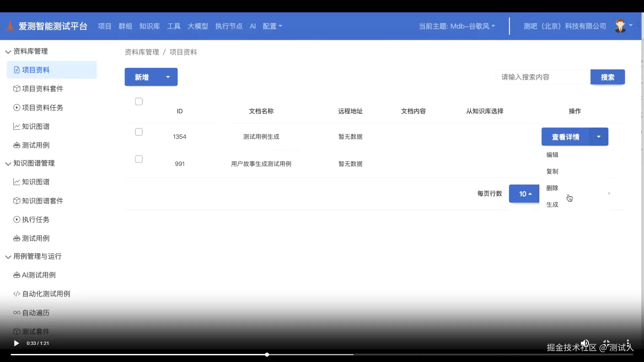Click the 搜索 button
This screenshot has height=362, width=644.
coord(607,77)
